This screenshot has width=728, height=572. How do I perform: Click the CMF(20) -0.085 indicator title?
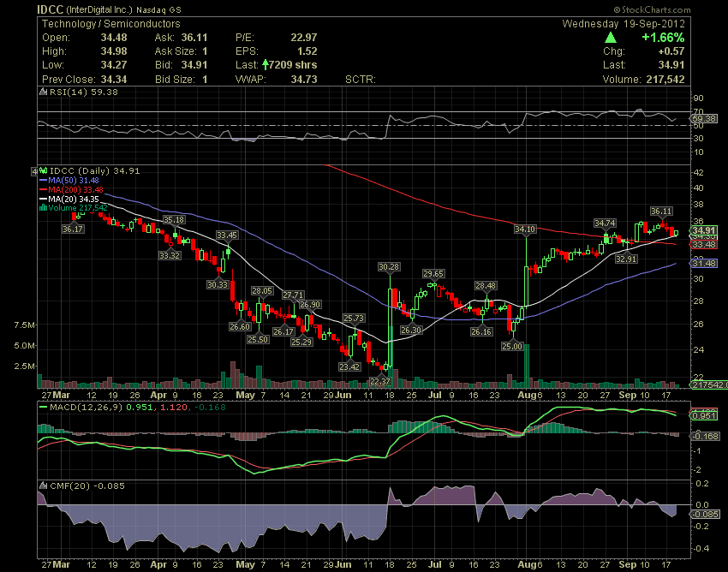coord(87,486)
